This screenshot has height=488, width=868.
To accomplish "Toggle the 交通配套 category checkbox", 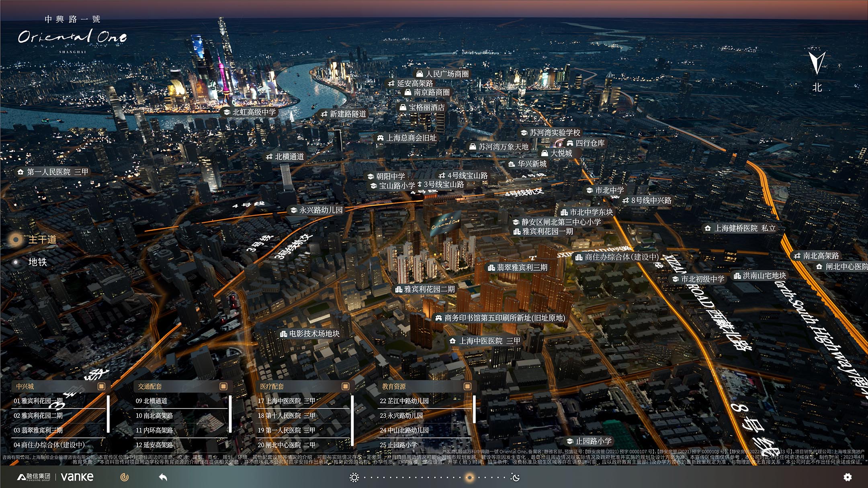I will click(223, 386).
